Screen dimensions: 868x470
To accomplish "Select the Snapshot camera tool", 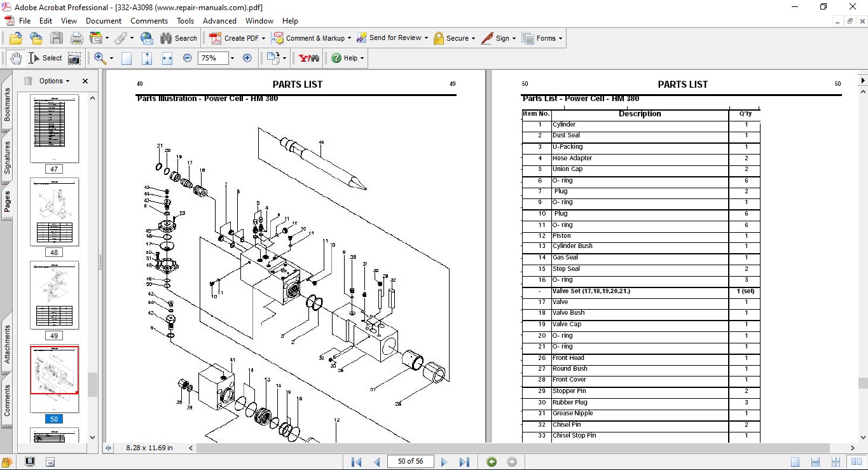I will (74, 59).
